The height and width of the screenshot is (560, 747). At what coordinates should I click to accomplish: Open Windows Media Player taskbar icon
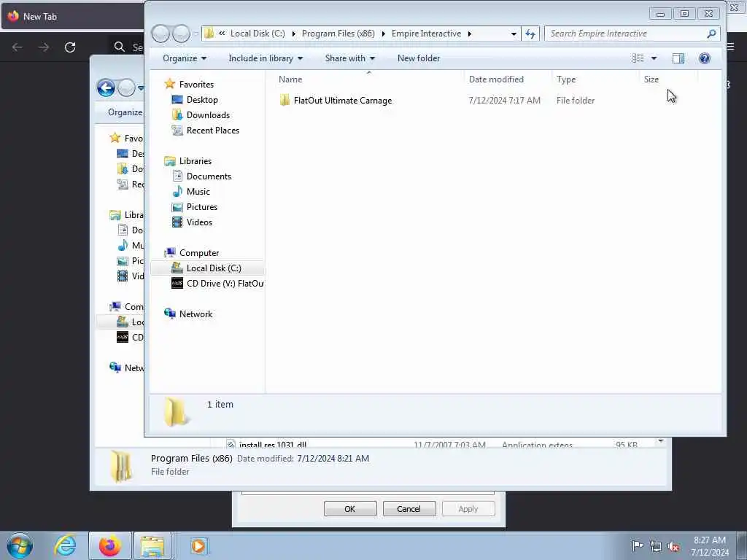click(198, 545)
